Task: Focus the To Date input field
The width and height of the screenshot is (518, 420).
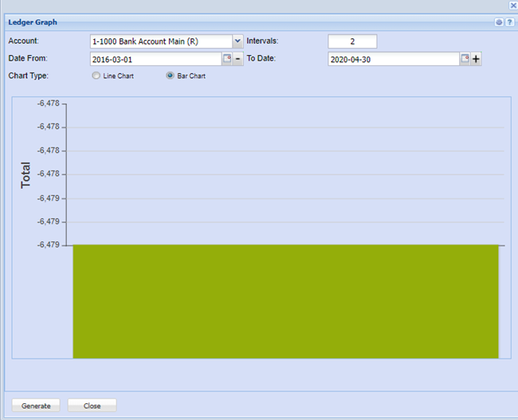Action: 394,59
